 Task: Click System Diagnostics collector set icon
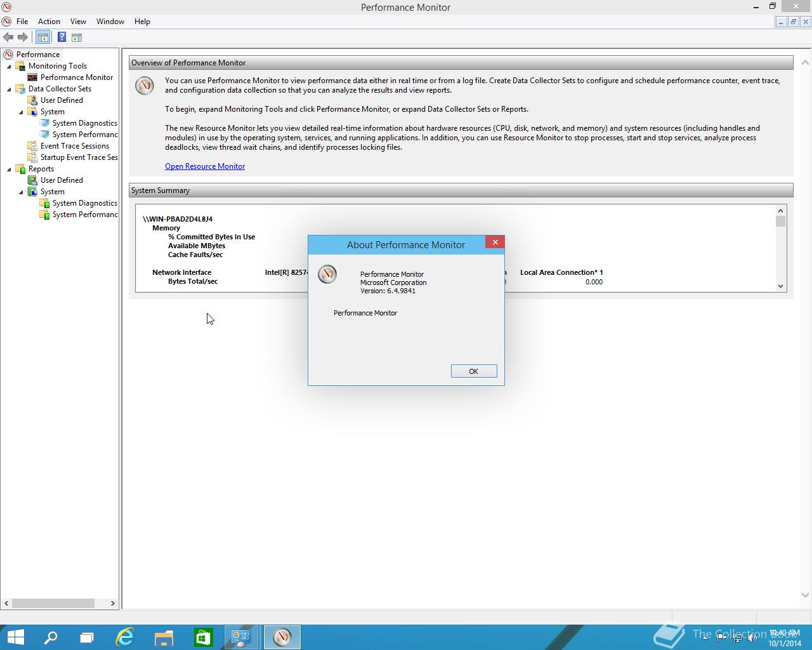click(44, 123)
